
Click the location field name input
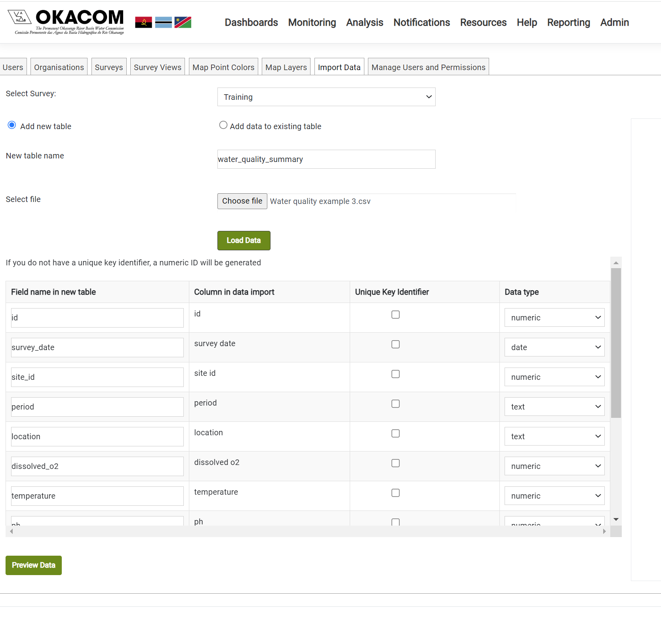[97, 436]
